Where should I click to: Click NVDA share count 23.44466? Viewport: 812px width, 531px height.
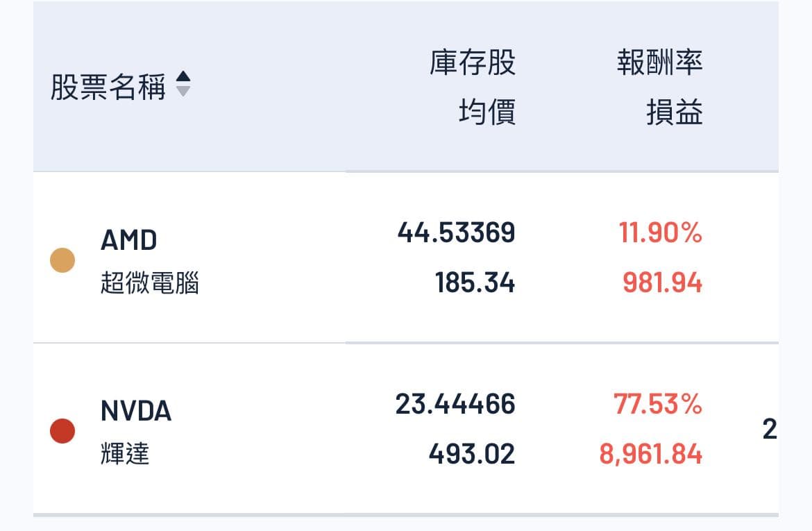(x=455, y=404)
